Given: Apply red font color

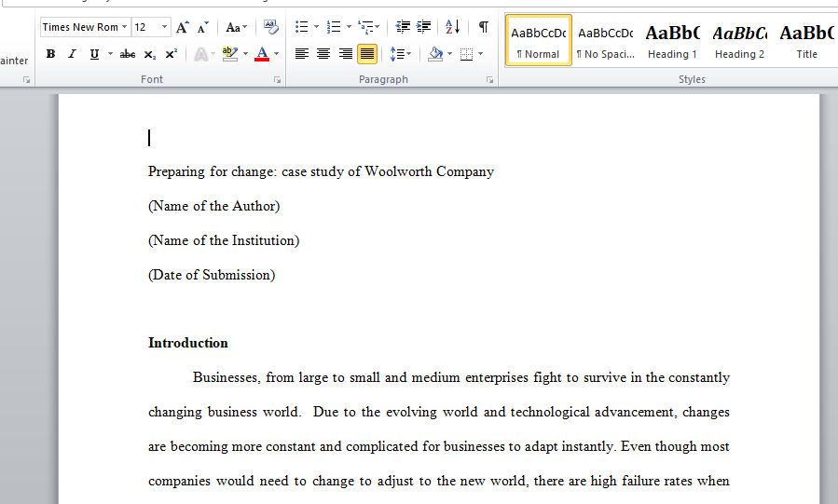Looking at the screenshot, I should (x=262, y=54).
